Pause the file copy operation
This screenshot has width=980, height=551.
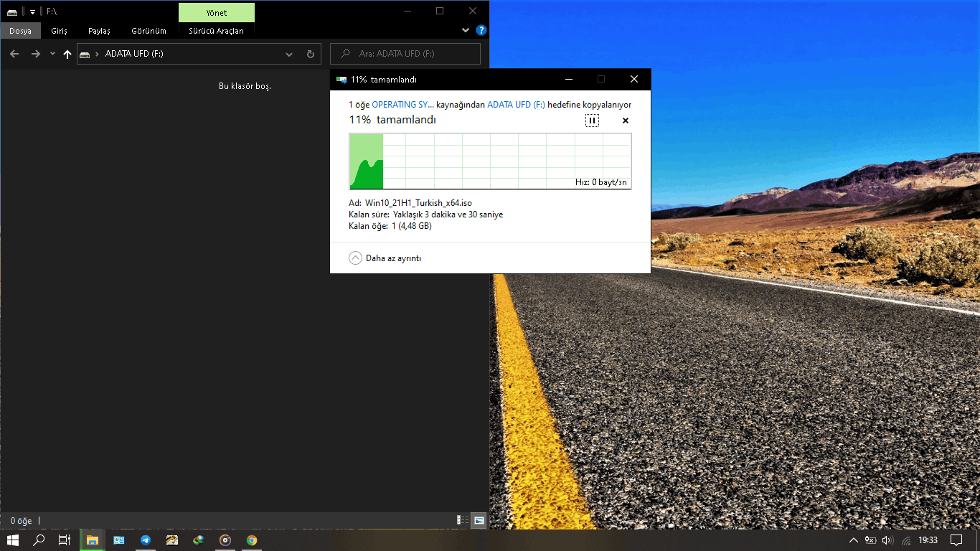pos(592,121)
